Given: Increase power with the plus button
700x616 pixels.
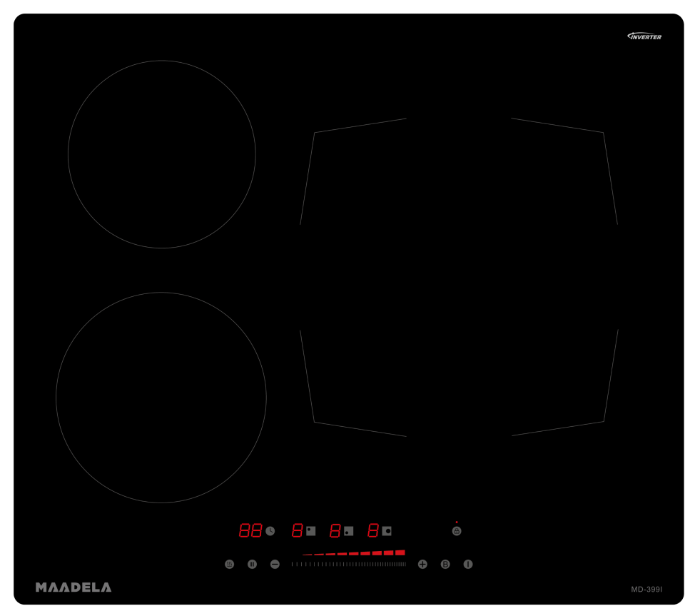Looking at the screenshot, I should click(422, 565).
